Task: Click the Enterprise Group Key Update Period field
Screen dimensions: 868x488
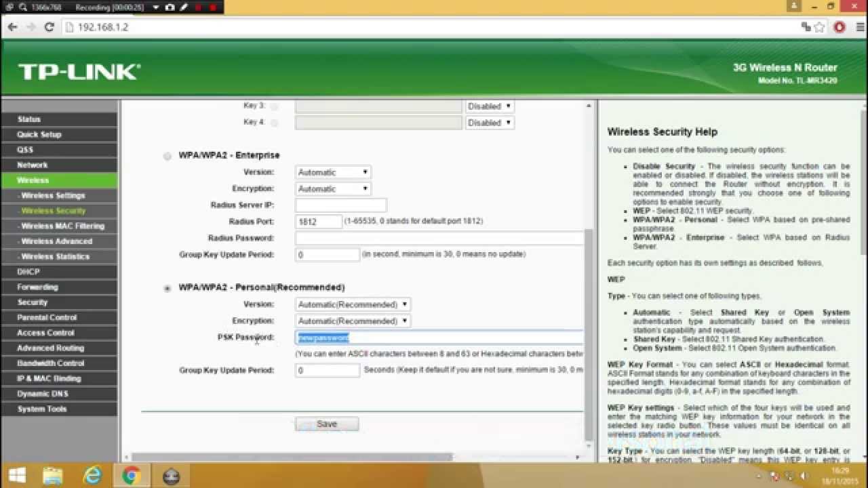Action: coord(328,255)
